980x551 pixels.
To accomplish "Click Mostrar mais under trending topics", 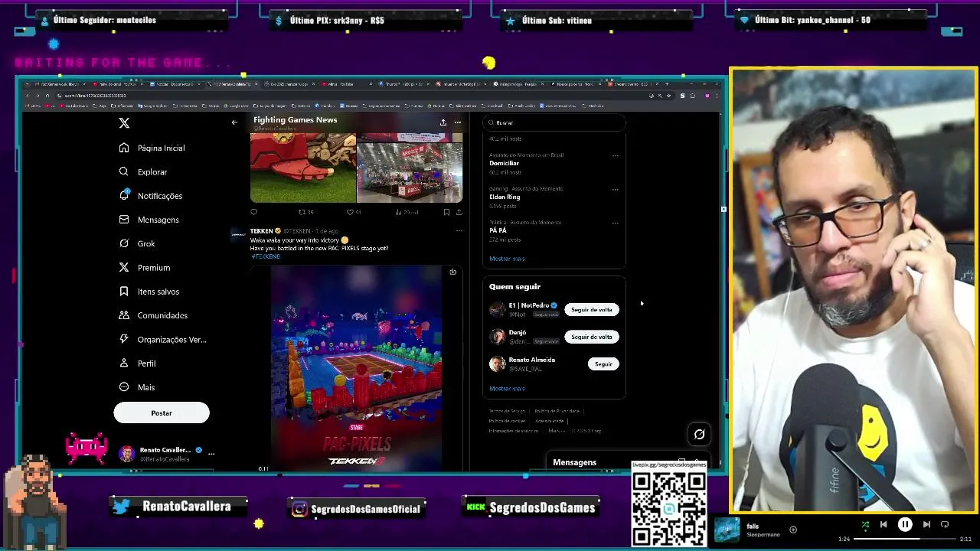I will pyautogui.click(x=507, y=259).
